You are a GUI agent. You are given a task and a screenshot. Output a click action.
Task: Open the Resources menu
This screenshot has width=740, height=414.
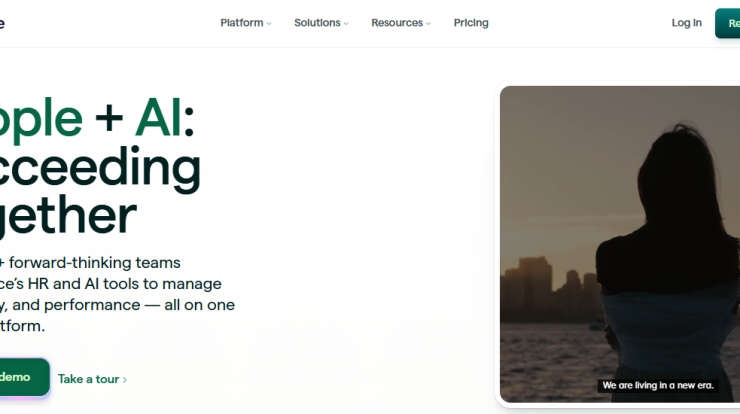tap(401, 23)
